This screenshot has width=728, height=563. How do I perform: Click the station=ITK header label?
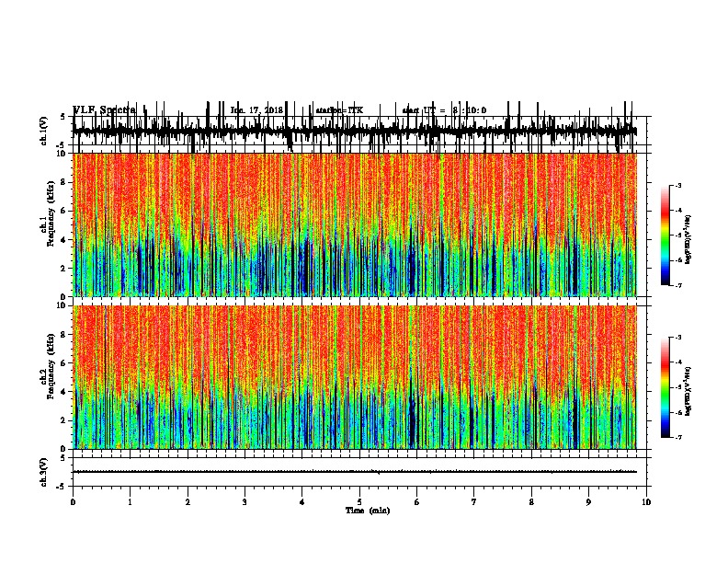(x=339, y=110)
